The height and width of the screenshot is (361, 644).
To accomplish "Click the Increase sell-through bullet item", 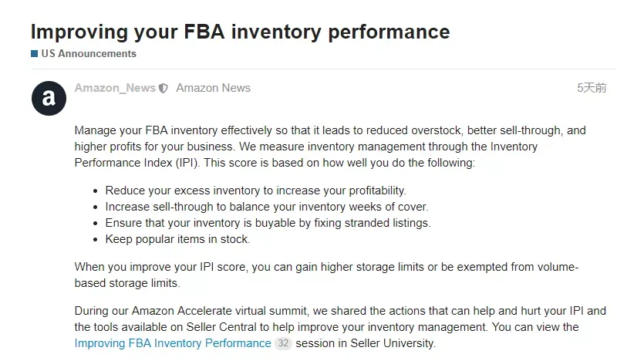I will click(x=267, y=207).
